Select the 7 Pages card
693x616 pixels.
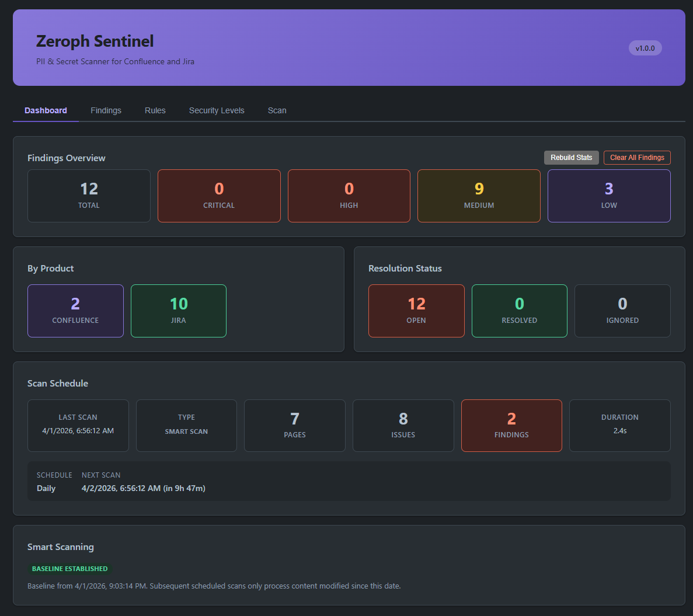click(x=295, y=426)
